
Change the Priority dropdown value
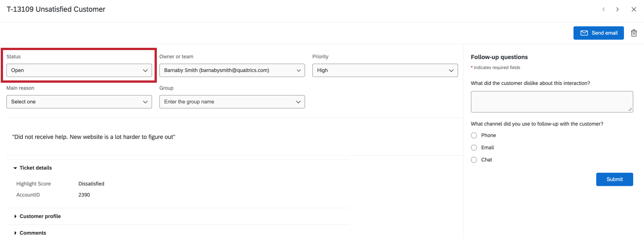pos(385,70)
